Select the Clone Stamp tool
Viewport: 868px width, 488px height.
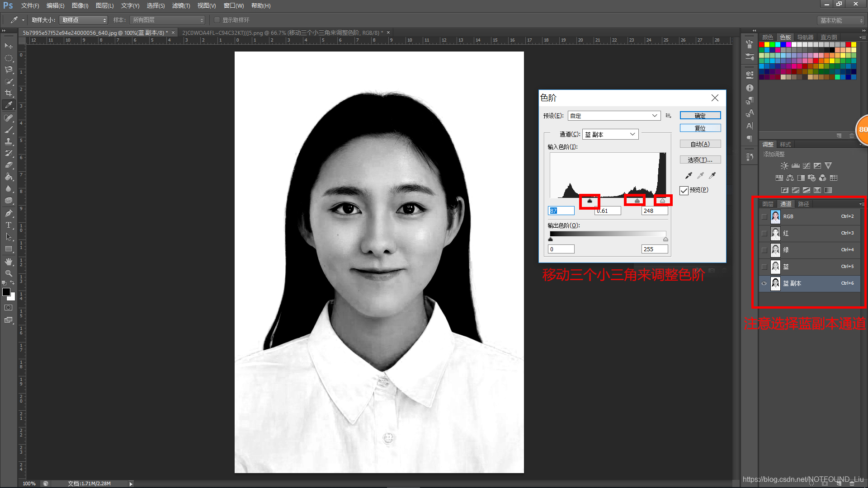coord(9,141)
